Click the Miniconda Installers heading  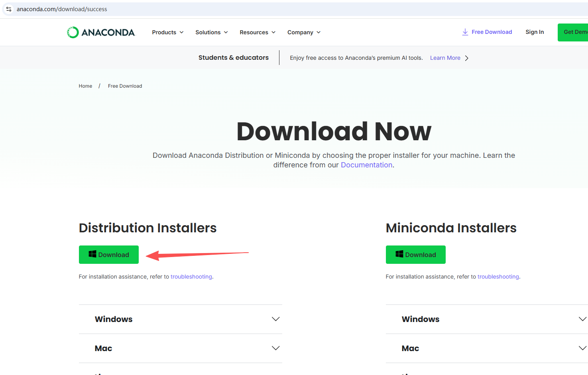451,228
